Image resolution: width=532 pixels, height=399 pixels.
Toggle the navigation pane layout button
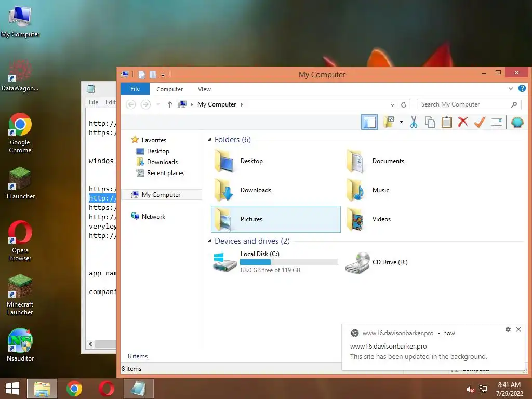(369, 122)
